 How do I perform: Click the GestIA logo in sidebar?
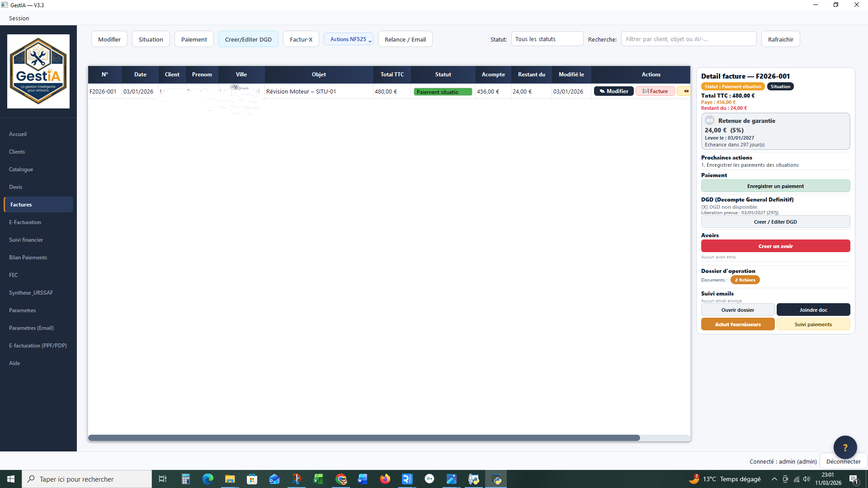pos(38,71)
